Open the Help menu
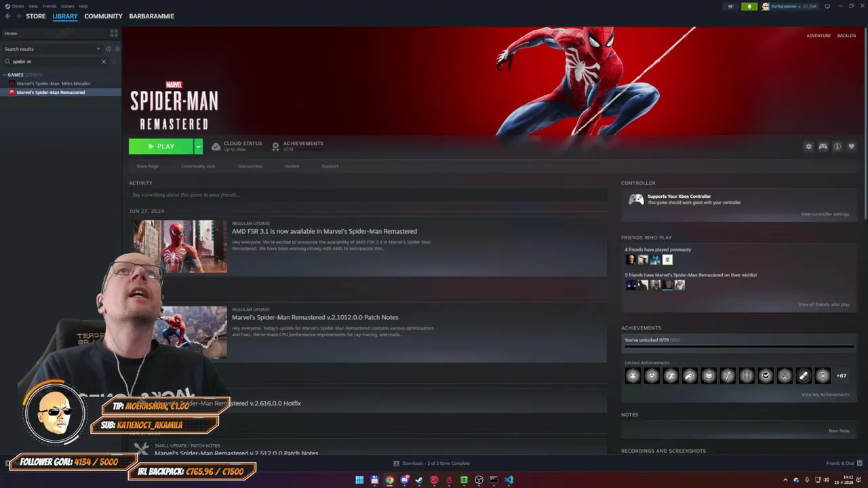Screen dimensions: 868x488 83,6
